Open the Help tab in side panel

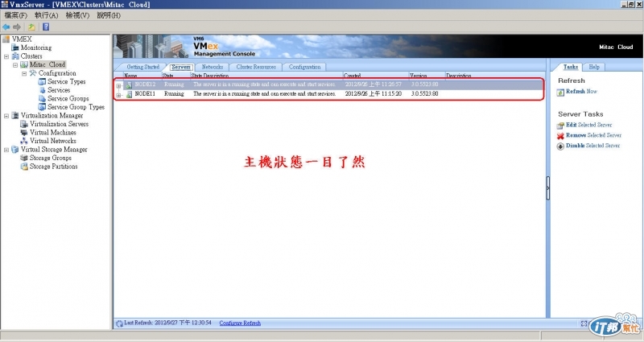coord(594,67)
